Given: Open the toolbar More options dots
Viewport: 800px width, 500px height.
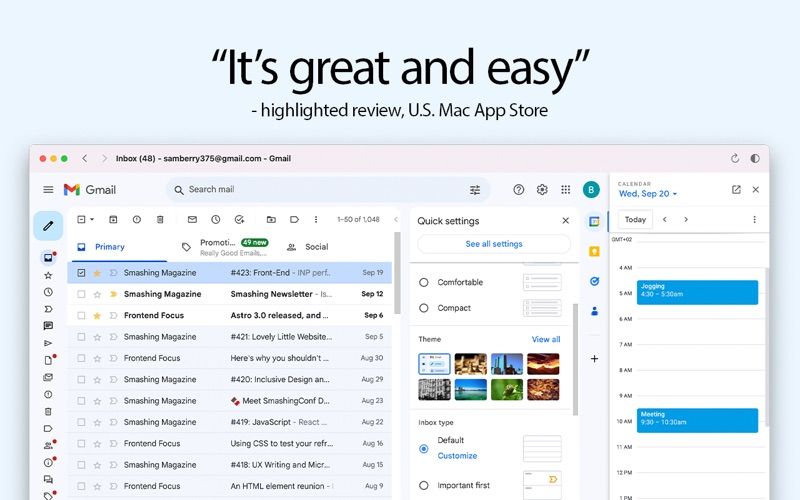Looking at the screenshot, I should tap(316, 219).
